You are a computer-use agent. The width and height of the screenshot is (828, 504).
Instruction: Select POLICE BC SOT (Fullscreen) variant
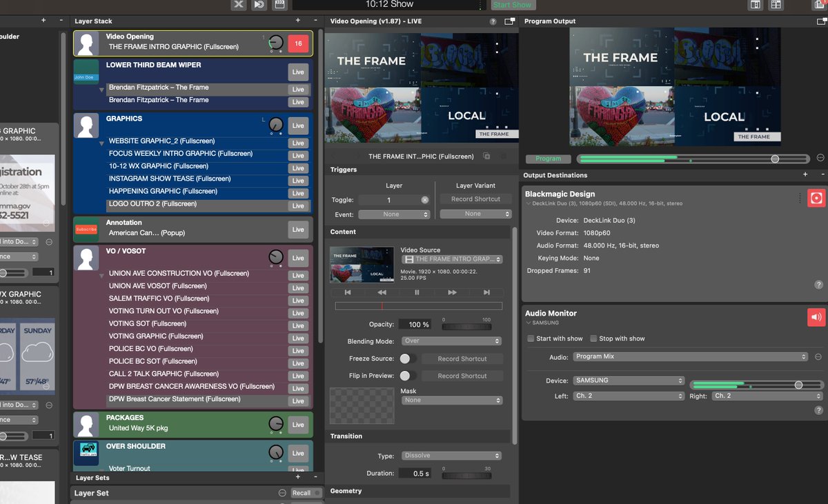[152, 361]
